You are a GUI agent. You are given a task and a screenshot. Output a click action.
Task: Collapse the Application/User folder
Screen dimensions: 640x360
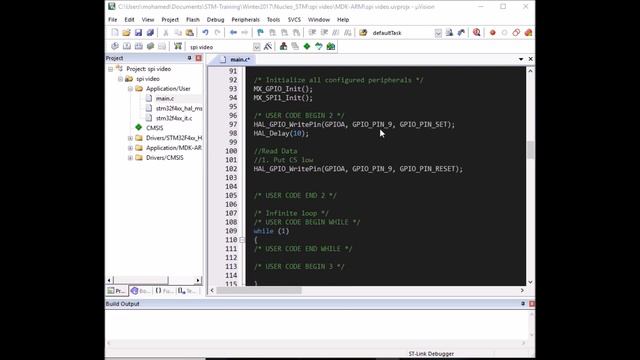click(130, 89)
